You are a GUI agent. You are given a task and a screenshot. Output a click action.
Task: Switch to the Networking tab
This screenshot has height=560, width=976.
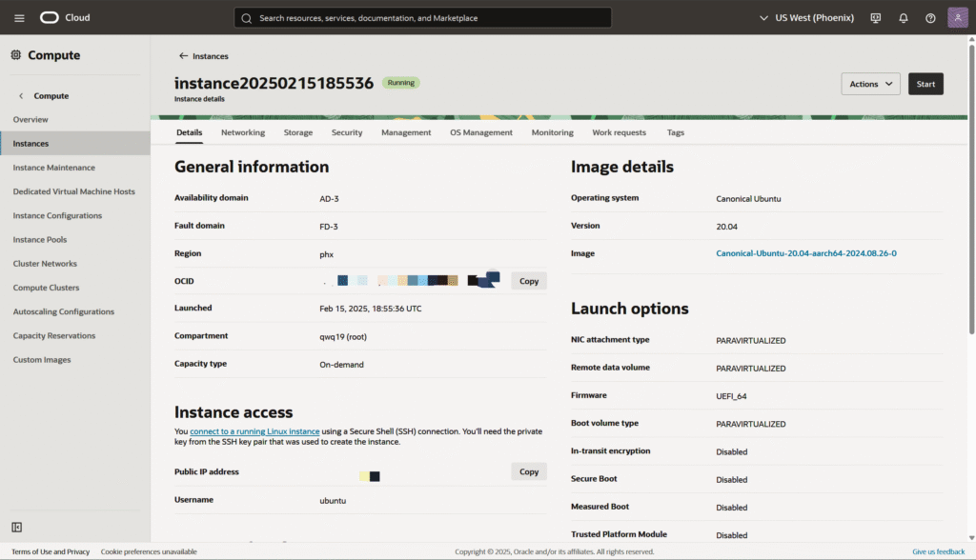(x=243, y=132)
